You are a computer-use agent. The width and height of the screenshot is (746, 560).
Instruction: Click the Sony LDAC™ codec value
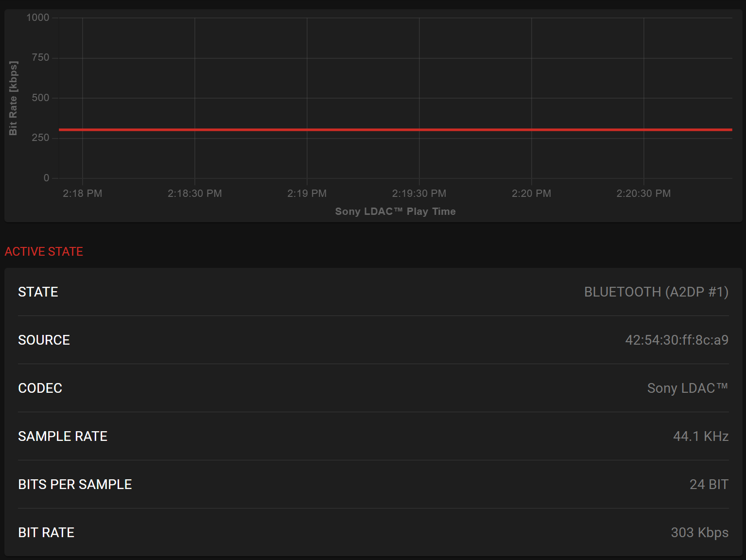[687, 388]
